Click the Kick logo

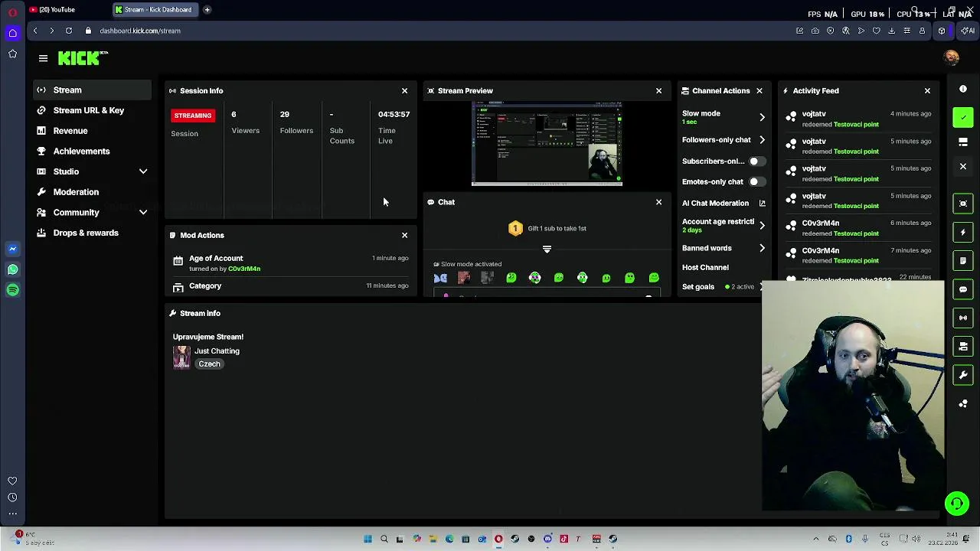[x=83, y=58]
